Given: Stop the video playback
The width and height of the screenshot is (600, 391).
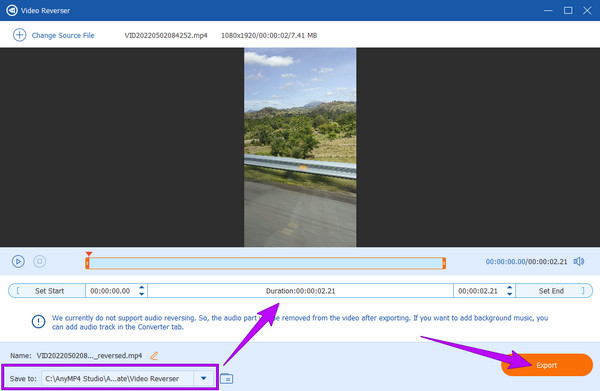Looking at the screenshot, I should click(x=39, y=262).
